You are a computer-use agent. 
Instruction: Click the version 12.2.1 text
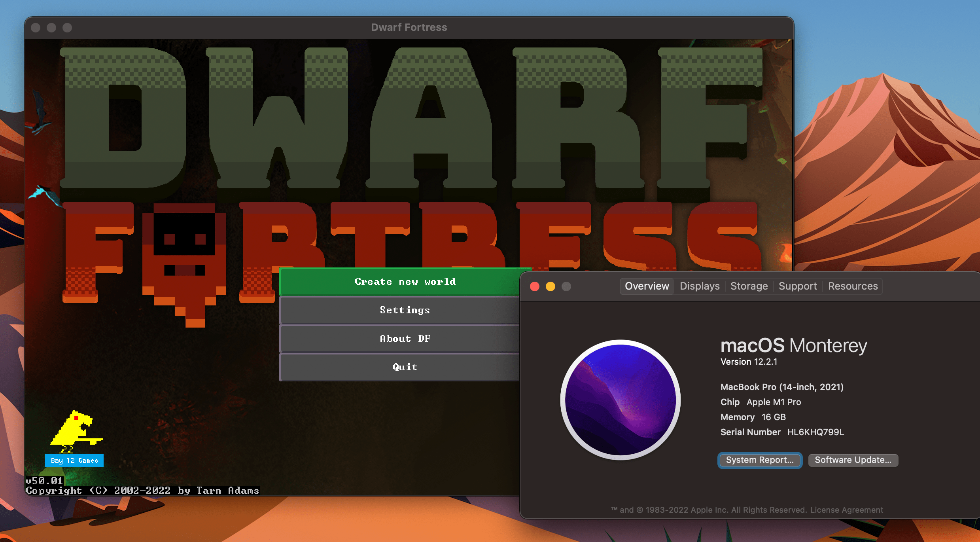coord(749,361)
